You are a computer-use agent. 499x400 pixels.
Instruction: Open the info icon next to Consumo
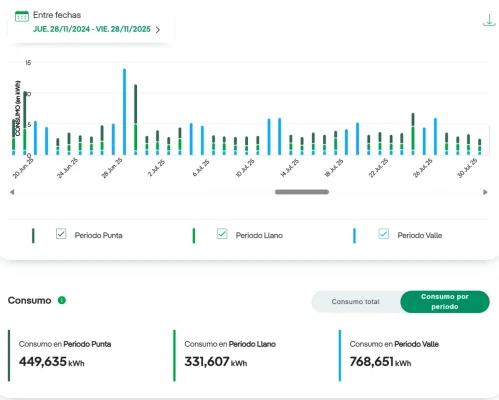pyautogui.click(x=62, y=300)
